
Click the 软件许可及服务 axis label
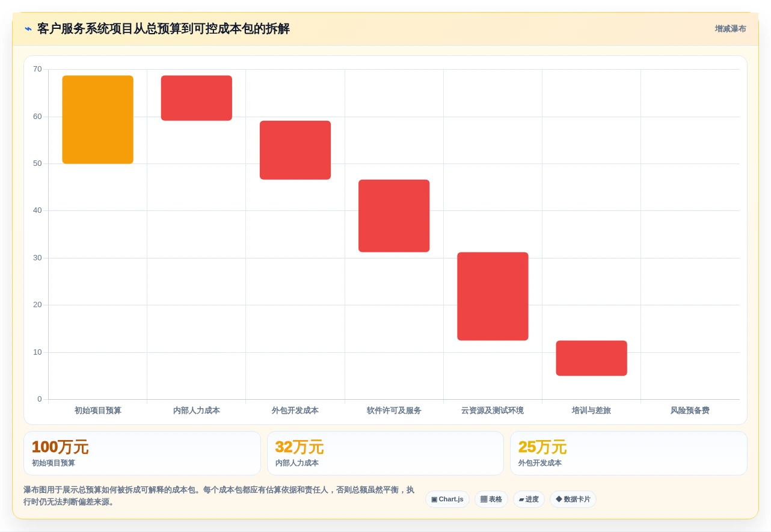(394, 411)
